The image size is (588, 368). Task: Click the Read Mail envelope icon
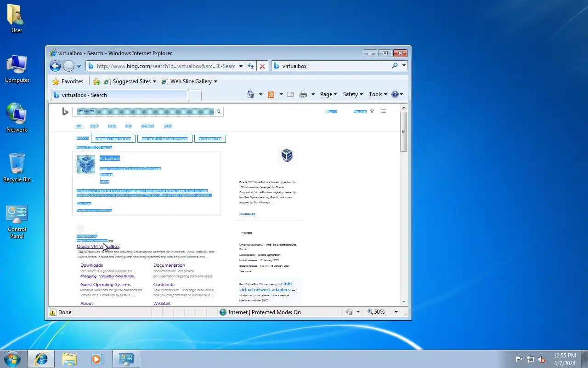click(290, 94)
